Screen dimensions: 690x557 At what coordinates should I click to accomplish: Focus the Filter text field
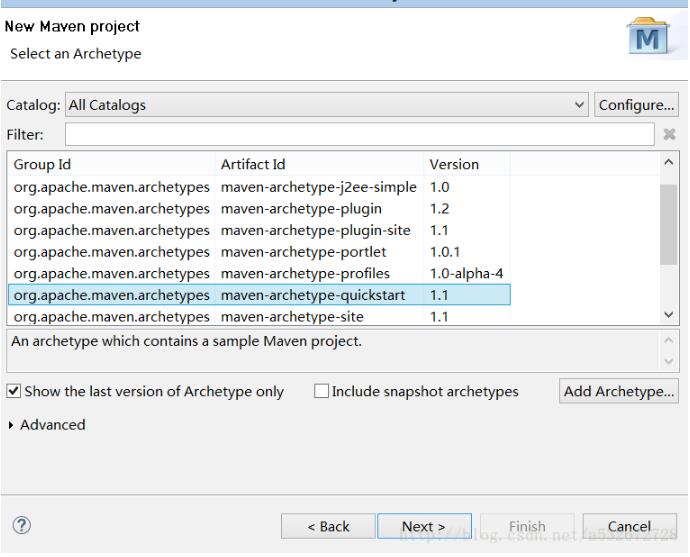(360, 134)
